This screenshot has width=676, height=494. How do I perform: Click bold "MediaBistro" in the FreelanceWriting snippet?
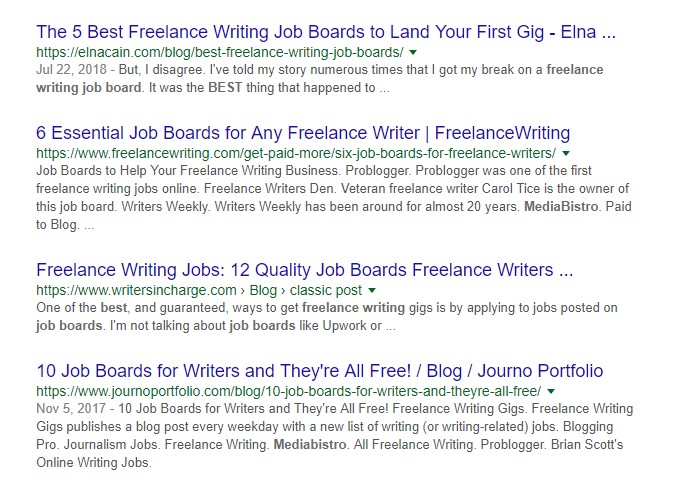coord(561,207)
